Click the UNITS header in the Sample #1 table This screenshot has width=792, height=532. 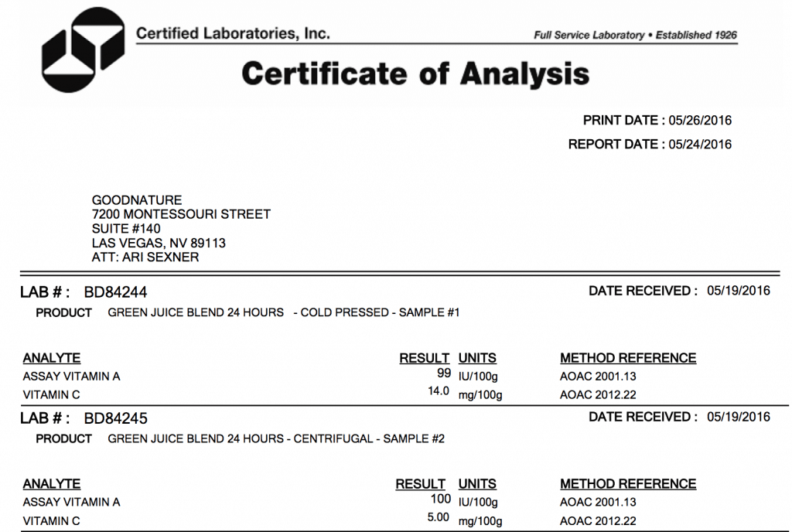coord(477,358)
